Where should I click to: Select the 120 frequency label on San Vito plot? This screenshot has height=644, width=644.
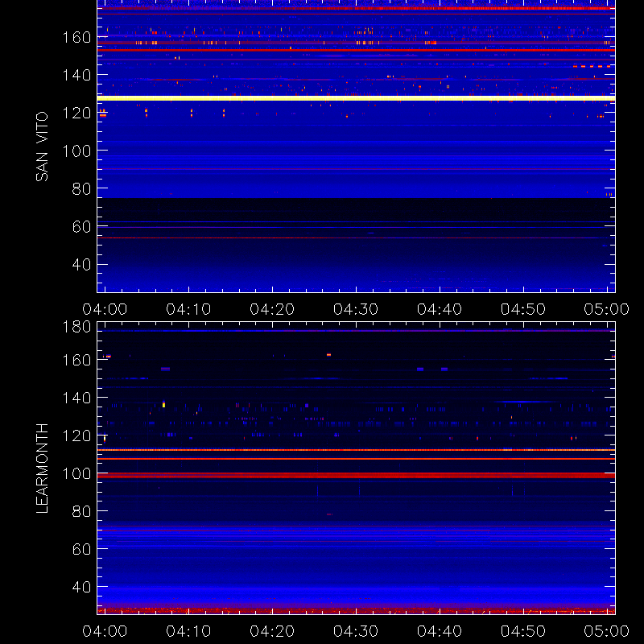coord(76,113)
